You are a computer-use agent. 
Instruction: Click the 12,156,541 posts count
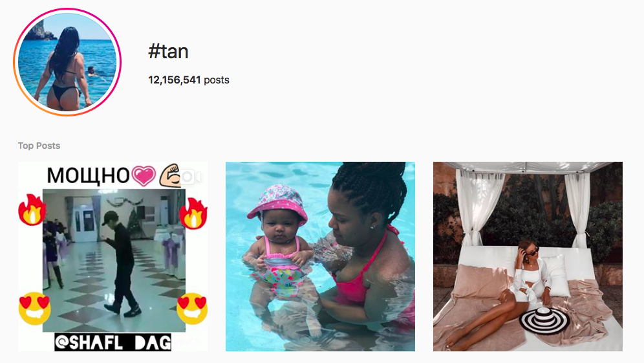tap(189, 80)
